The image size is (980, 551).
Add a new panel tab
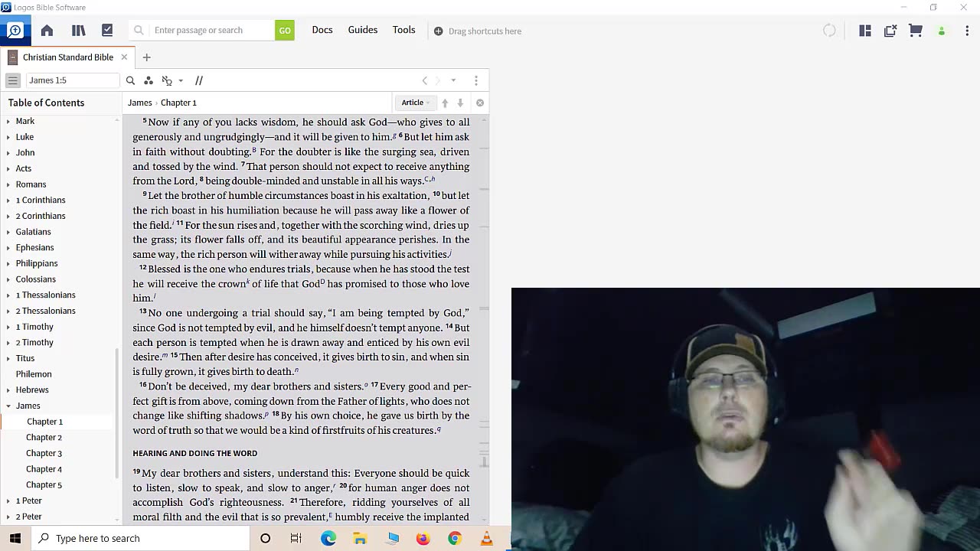pos(146,57)
